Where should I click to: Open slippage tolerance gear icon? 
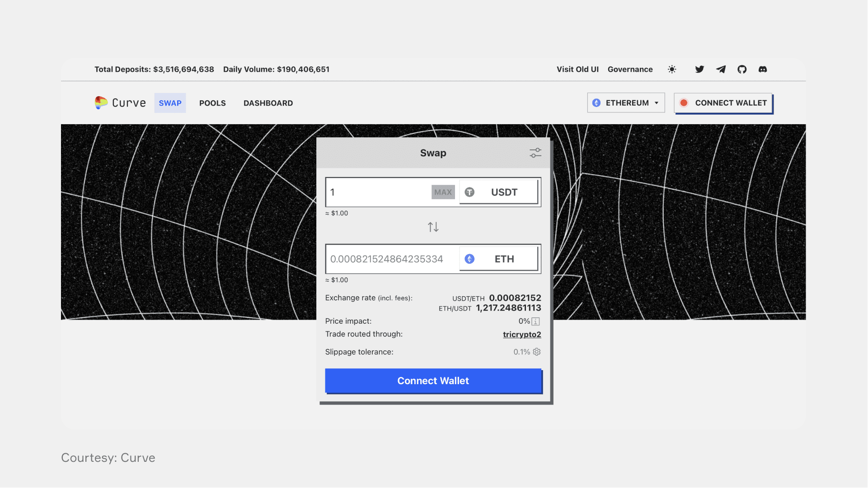(537, 352)
